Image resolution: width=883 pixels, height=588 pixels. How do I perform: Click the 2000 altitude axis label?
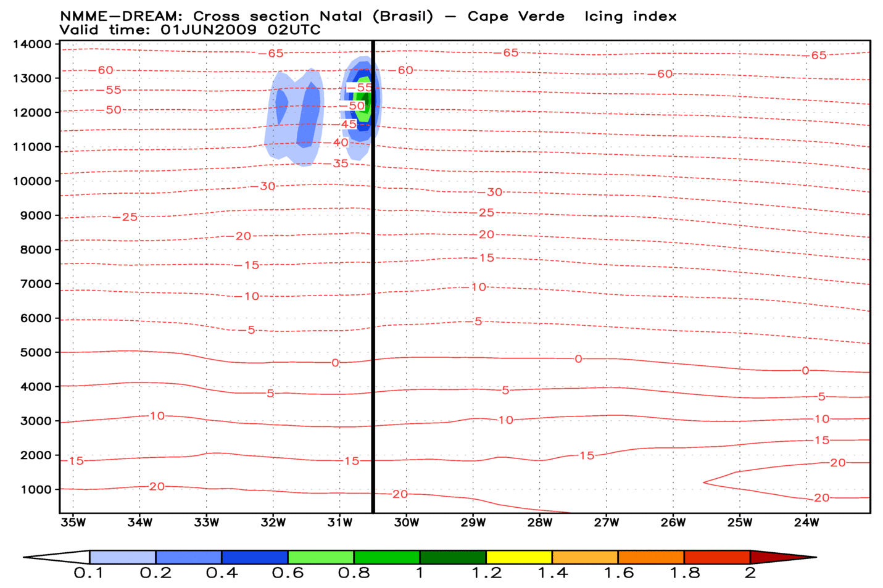pyautogui.click(x=36, y=455)
